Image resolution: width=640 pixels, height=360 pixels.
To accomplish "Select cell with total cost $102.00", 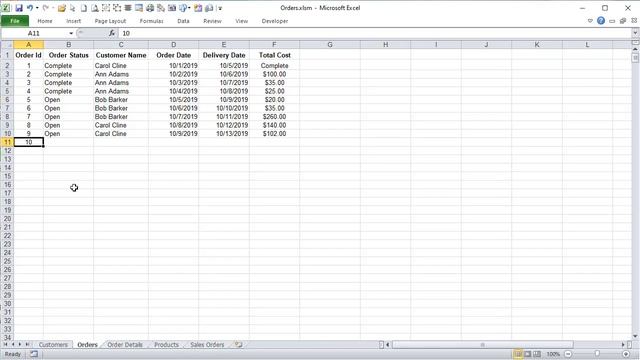I will pyautogui.click(x=274, y=133).
